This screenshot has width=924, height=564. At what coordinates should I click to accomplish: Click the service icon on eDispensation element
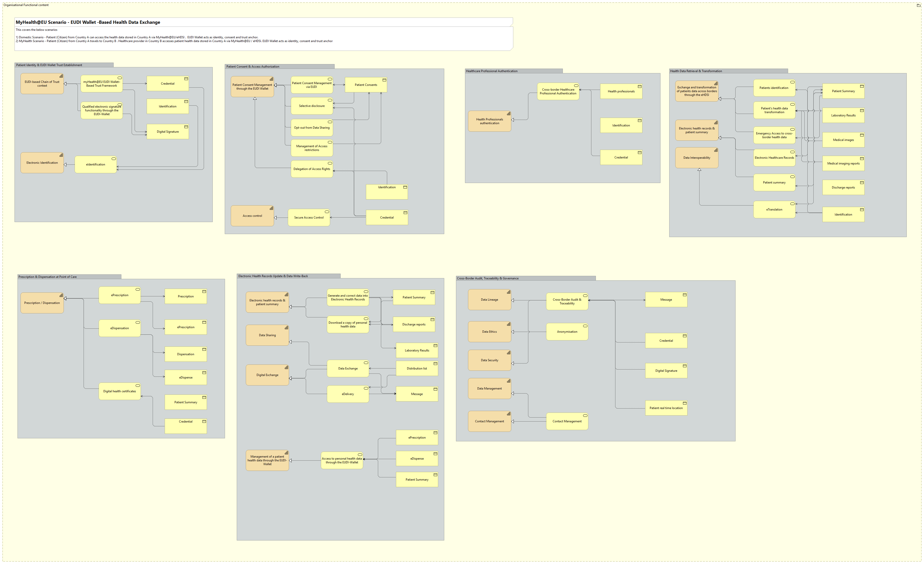pyautogui.click(x=138, y=322)
